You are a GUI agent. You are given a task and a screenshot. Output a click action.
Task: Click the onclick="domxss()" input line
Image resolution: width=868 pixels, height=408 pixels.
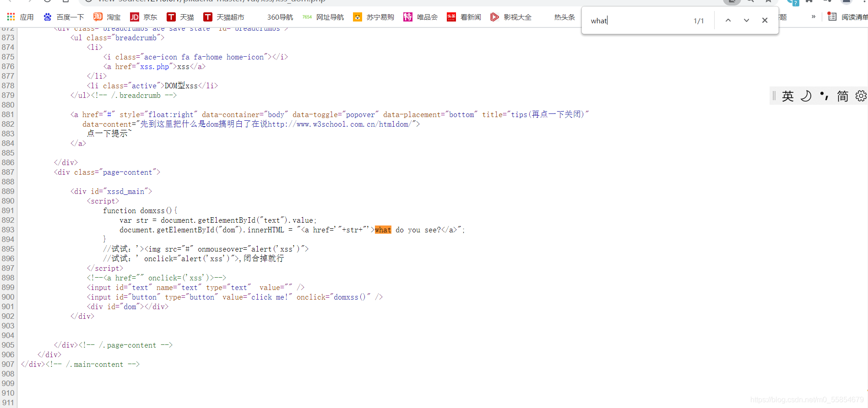point(235,297)
